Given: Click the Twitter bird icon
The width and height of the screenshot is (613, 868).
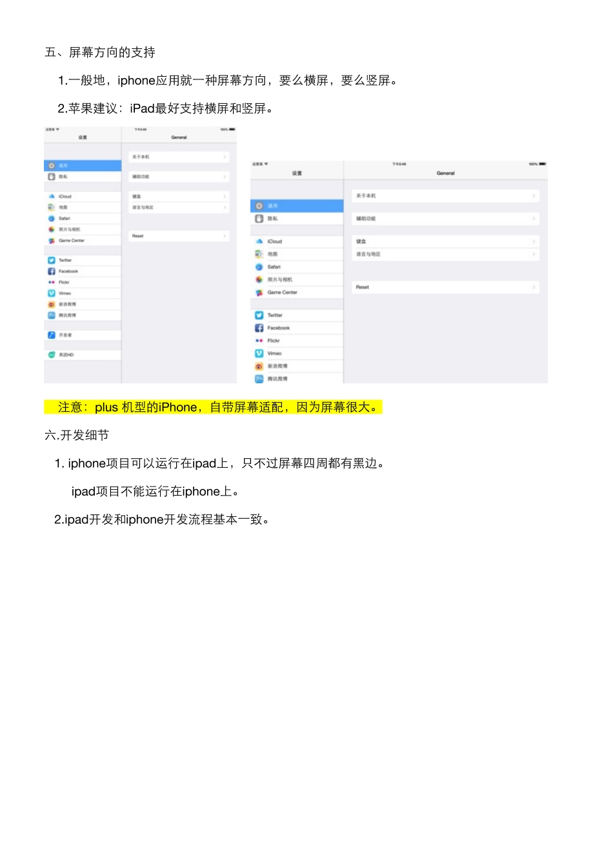Looking at the screenshot, I should pyautogui.click(x=52, y=260).
